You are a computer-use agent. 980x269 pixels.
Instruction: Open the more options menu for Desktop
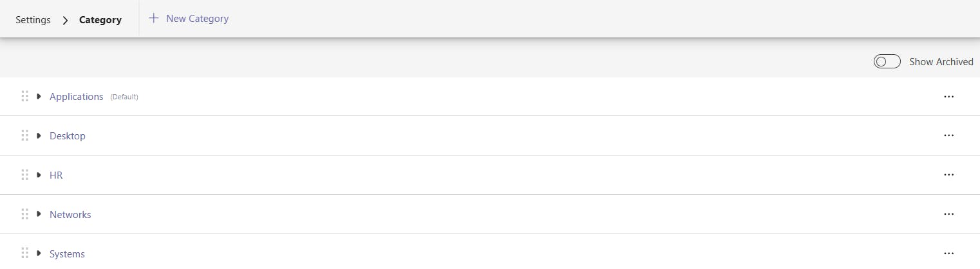tap(948, 135)
